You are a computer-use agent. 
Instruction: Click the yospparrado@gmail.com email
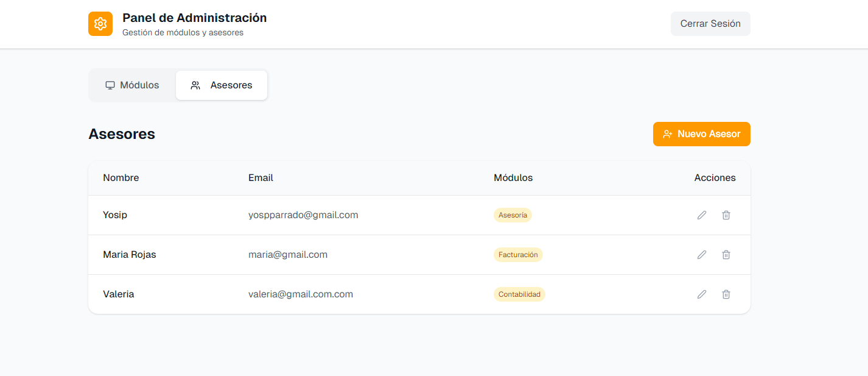click(303, 215)
